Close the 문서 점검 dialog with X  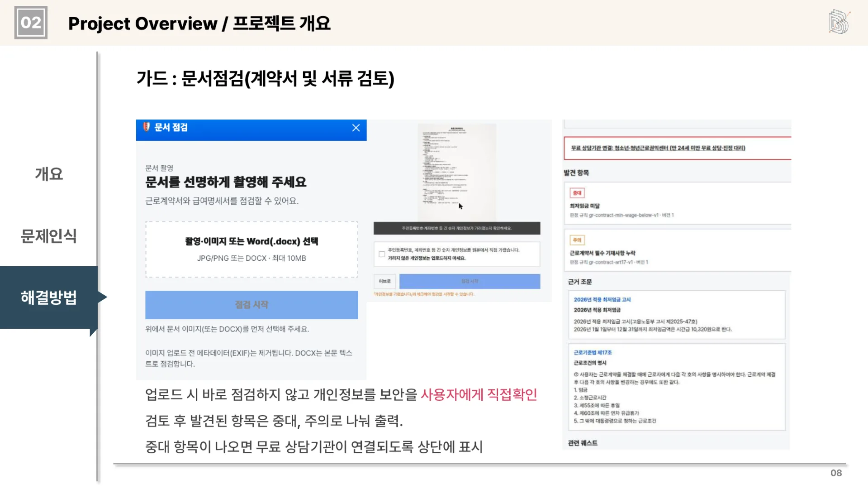356,128
